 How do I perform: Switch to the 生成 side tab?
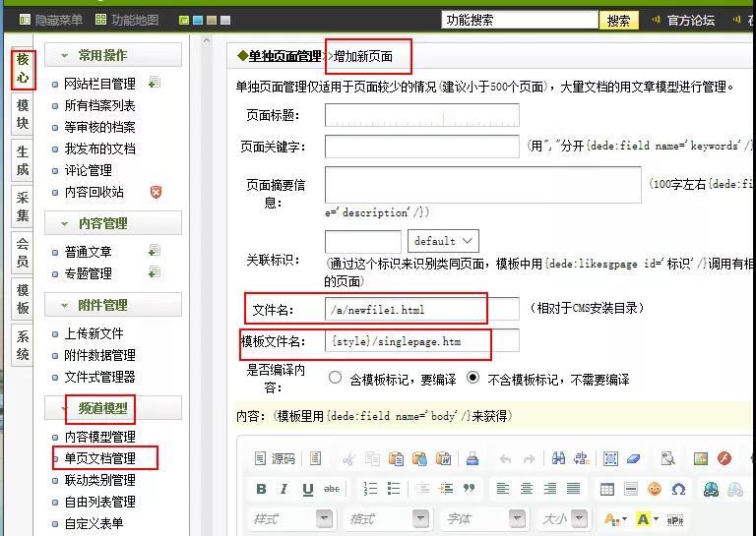(23, 160)
